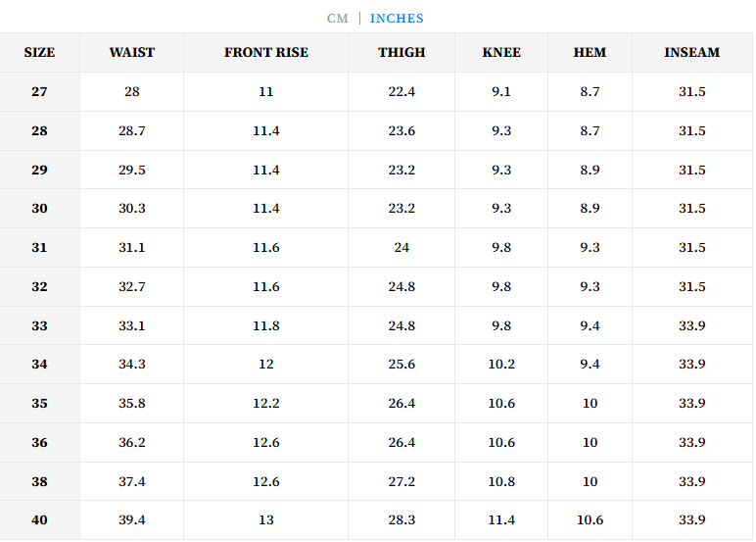Screen dimensions: 756x542
Task: Click hem value 10.6 for size 40
Action: pyautogui.click(x=590, y=520)
